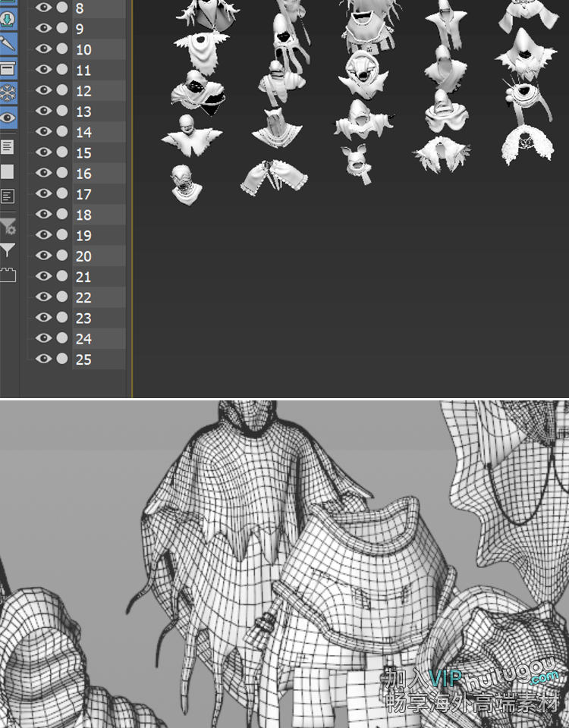Click the object type circle for item 8
Image resolution: width=569 pixels, height=728 pixels.
pos(61,8)
